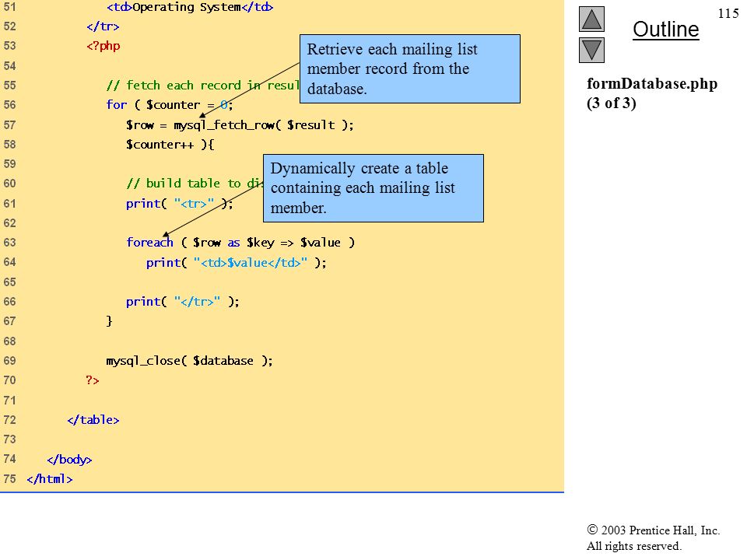Click the '</tr>' tag on line 52

coord(103,26)
